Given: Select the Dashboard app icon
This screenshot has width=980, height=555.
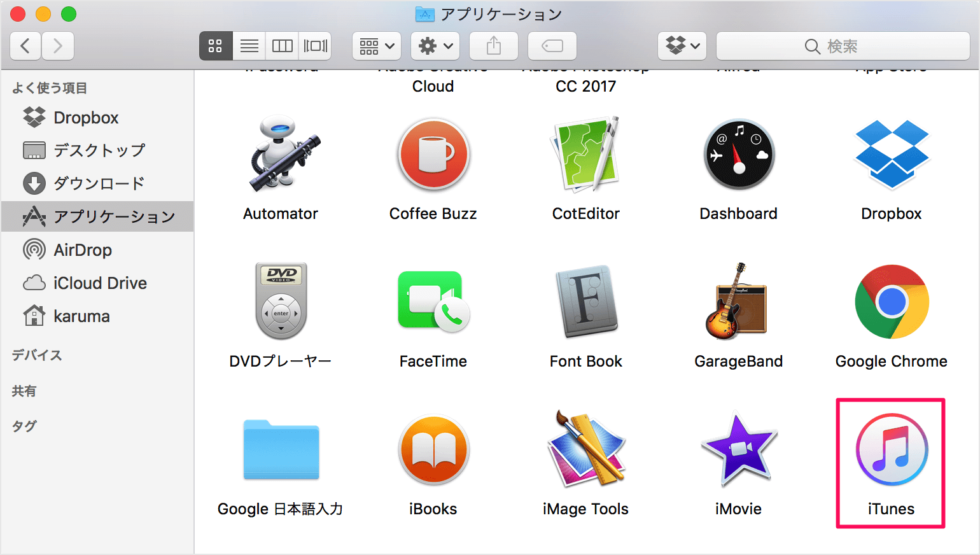Looking at the screenshot, I should coord(739,154).
